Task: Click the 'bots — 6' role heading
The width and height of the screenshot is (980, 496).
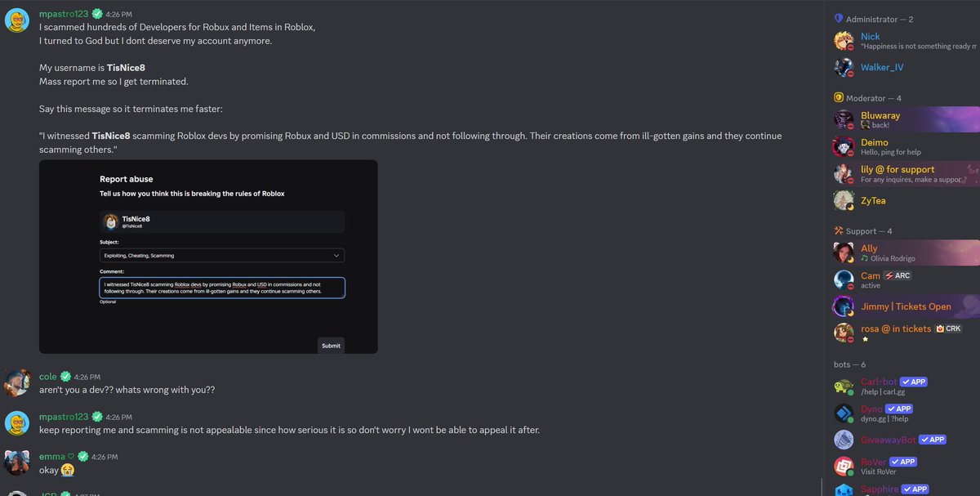Action: (850, 364)
